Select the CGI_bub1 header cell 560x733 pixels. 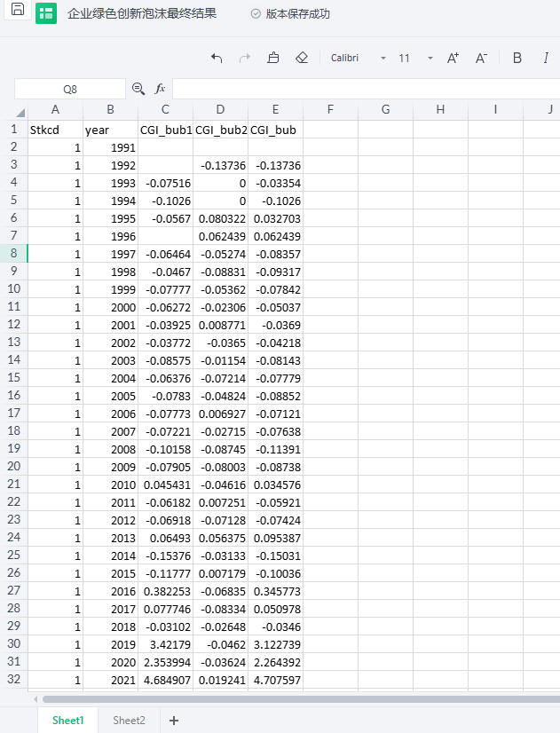point(165,130)
